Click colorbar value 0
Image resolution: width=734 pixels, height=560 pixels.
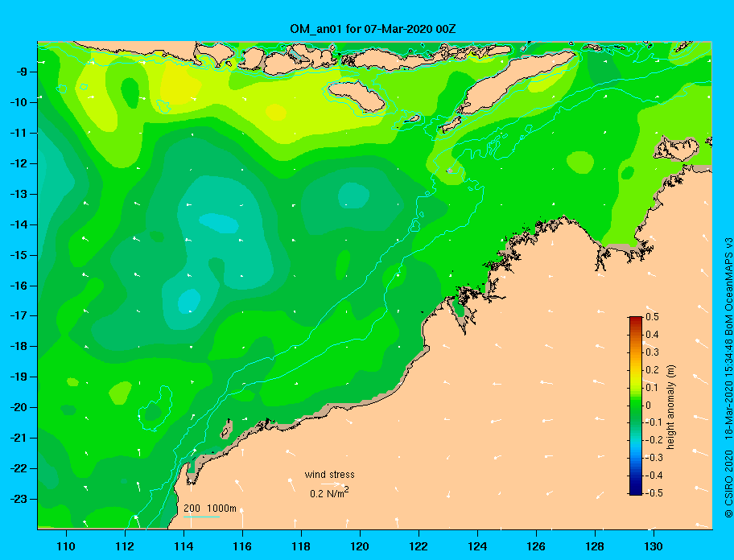coord(649,406)
